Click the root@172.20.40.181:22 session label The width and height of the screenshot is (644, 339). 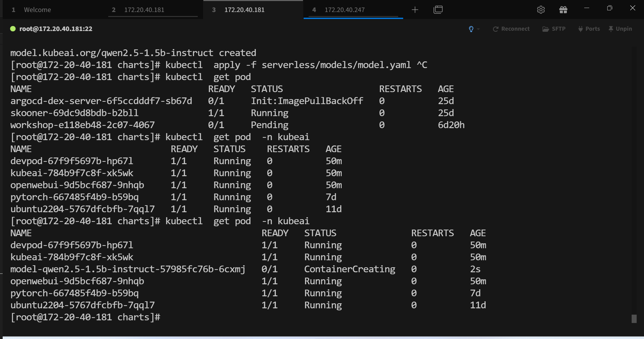click(x=56, y=29)
